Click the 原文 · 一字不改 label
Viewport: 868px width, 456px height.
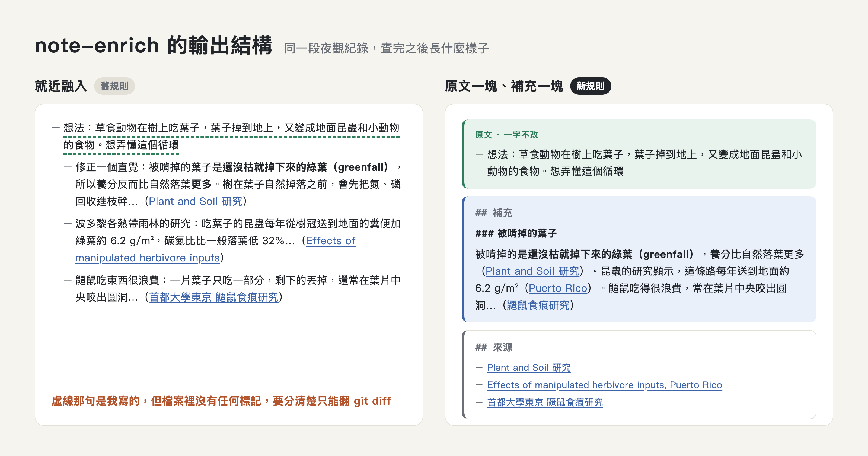pos(506,135)
